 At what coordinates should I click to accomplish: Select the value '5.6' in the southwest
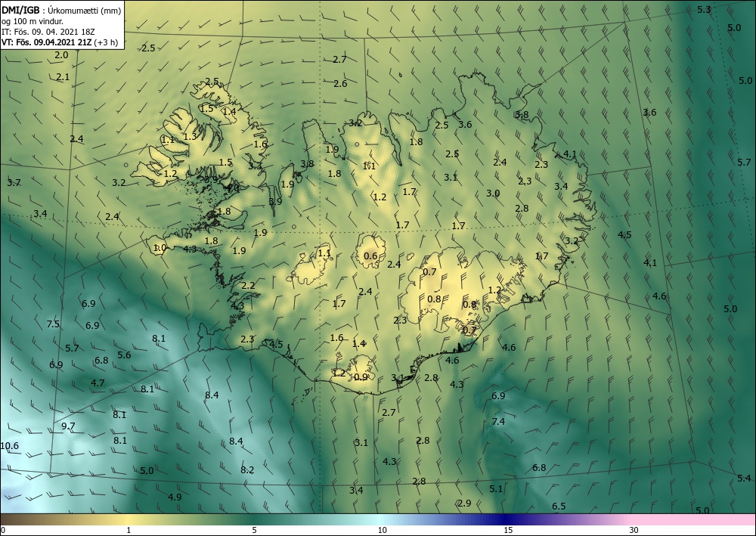click(x=125, y=355)
